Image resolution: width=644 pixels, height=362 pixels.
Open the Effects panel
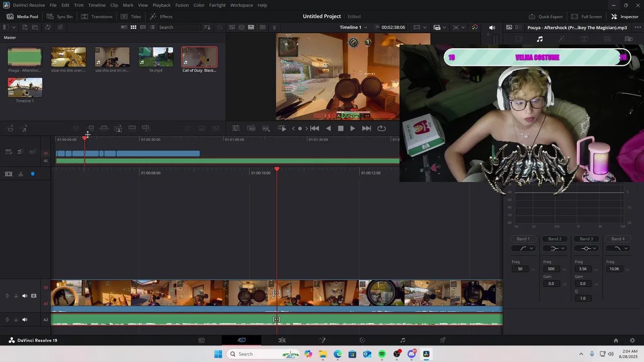[x=161, y=17]
